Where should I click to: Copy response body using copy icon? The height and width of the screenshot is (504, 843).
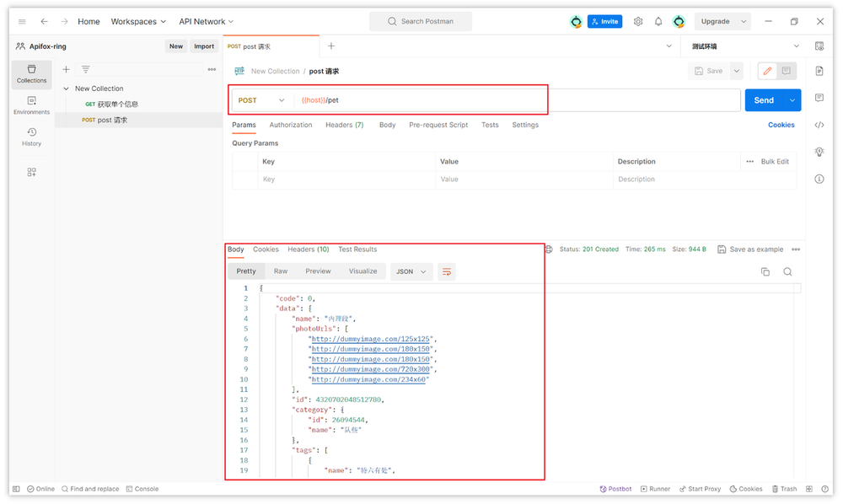click(765, 271)
